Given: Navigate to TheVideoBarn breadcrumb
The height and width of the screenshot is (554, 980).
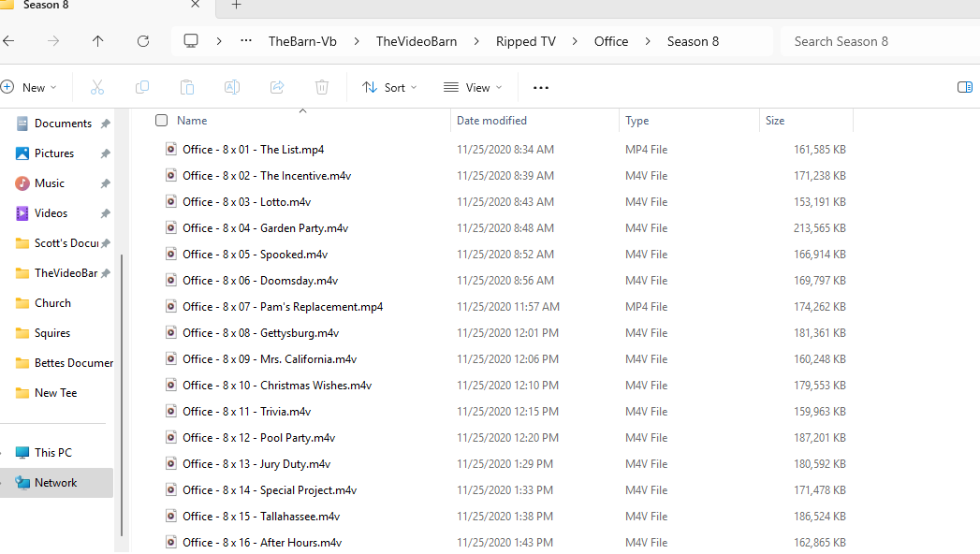Looking at the screenshot, I should pyautogui.click(x=417, y=41).
